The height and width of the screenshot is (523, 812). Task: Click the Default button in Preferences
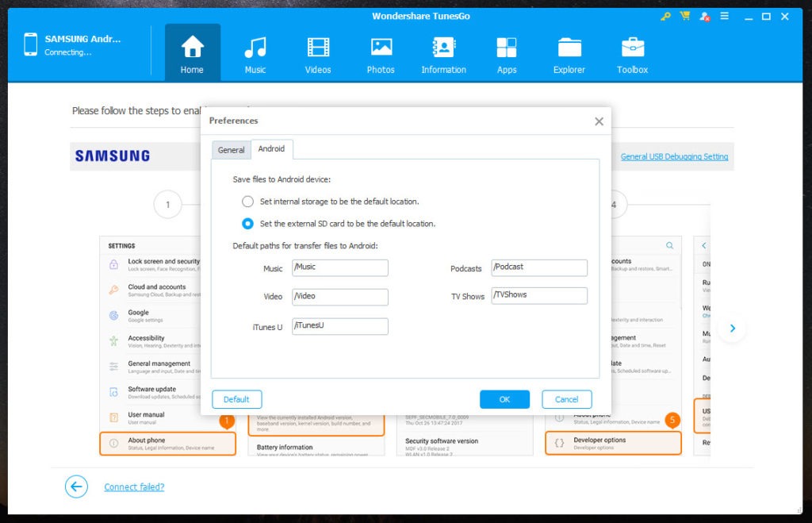pyautogui.click(x=236, y=399)
